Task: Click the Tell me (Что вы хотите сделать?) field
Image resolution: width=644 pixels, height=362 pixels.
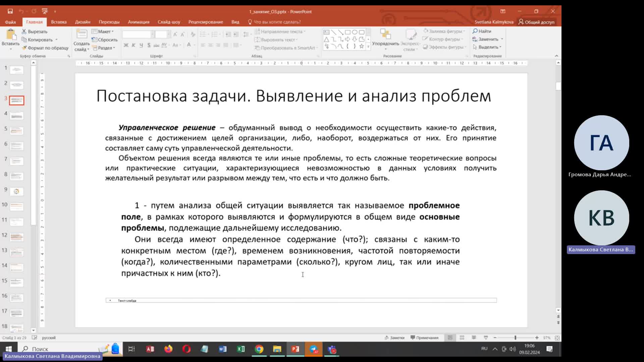Action: click(274, 22)
